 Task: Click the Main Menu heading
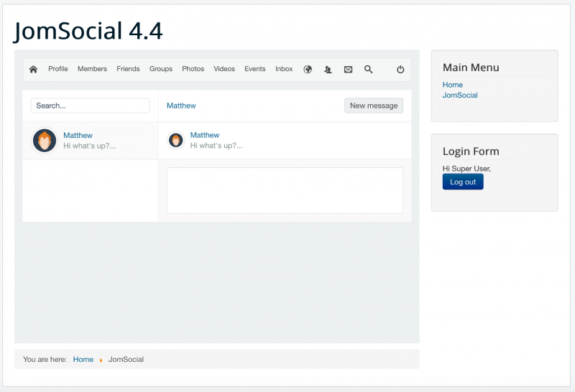point(471,67)
